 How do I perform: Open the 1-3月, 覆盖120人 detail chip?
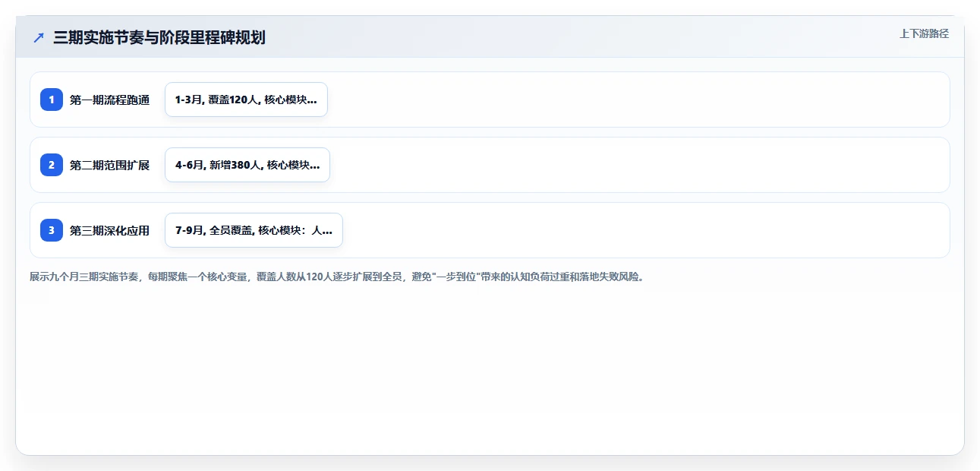coord(246,100)
